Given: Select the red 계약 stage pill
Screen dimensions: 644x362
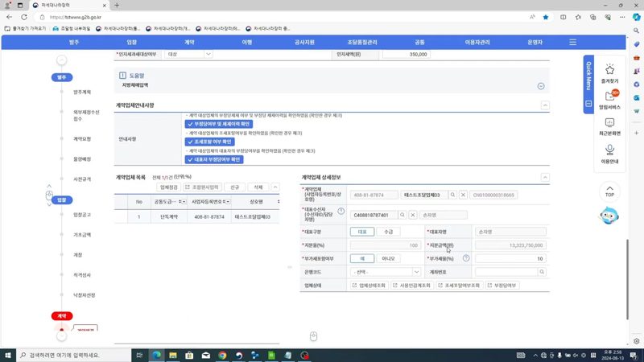Looking at the screenshot, I should point(62,316).
